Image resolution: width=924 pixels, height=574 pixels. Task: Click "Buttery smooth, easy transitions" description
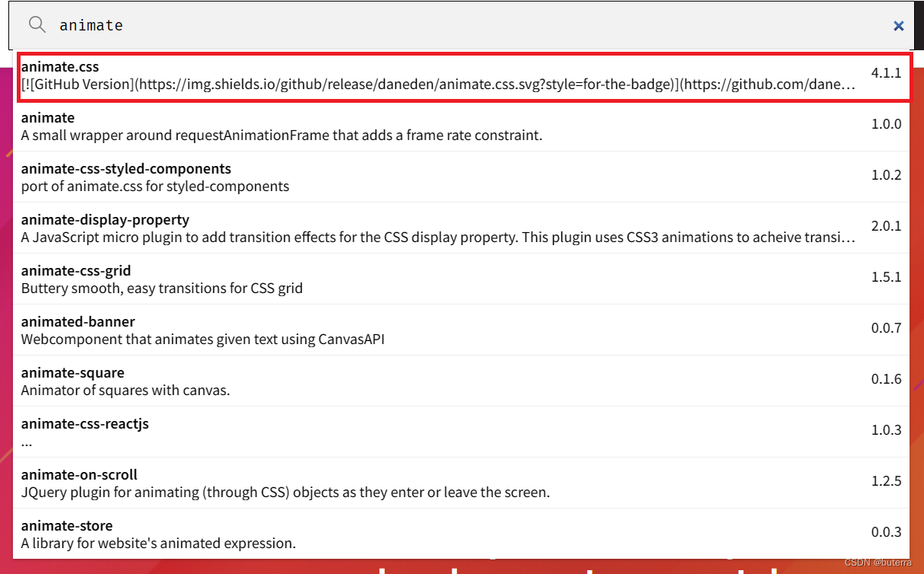pos(161,289)
